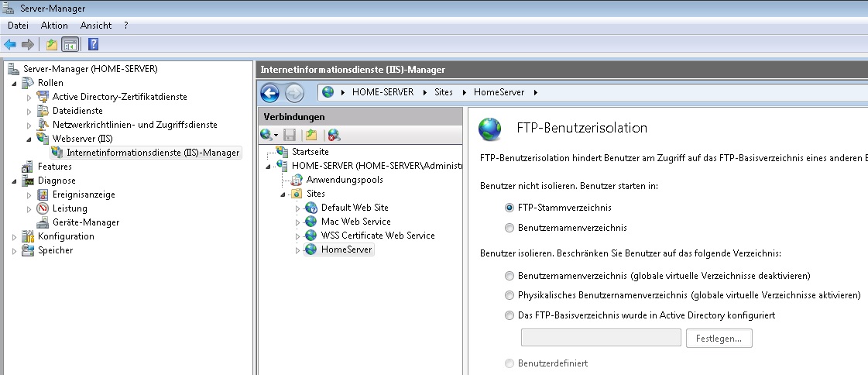Click HOME-SERVER in the breadcrumb path
This screenshot has height=375, width=868.
coord(383,92)
